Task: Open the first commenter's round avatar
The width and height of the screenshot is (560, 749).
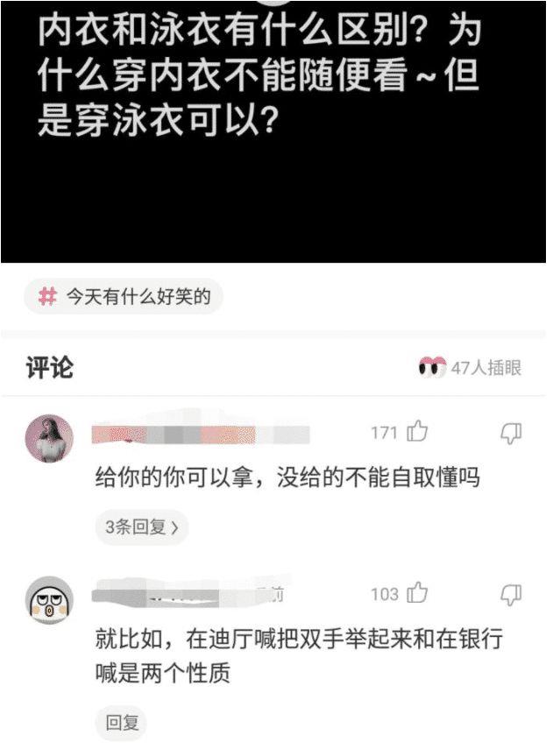Action: [49, 439]
